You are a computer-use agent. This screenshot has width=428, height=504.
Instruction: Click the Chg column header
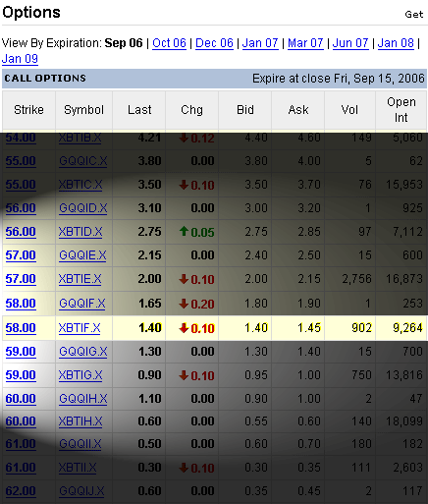pos(191,110)
